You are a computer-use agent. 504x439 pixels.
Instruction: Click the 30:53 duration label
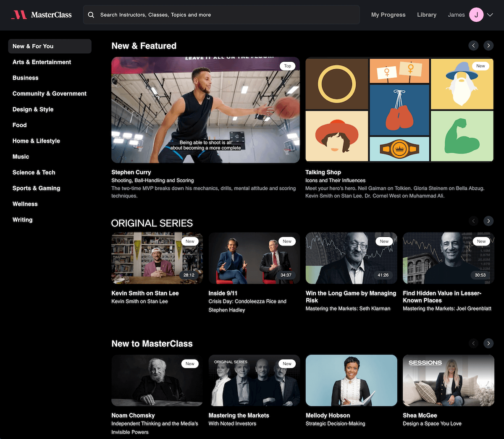coord(480,275)
